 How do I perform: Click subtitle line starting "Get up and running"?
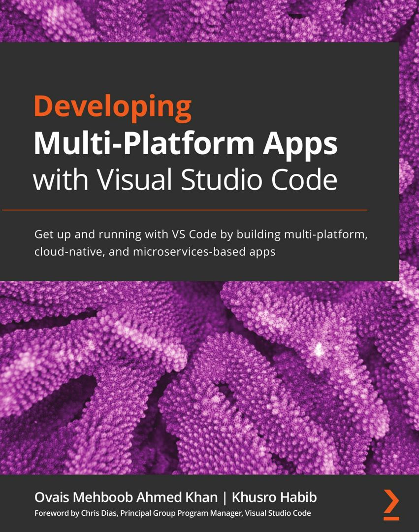tap(201, 235)
